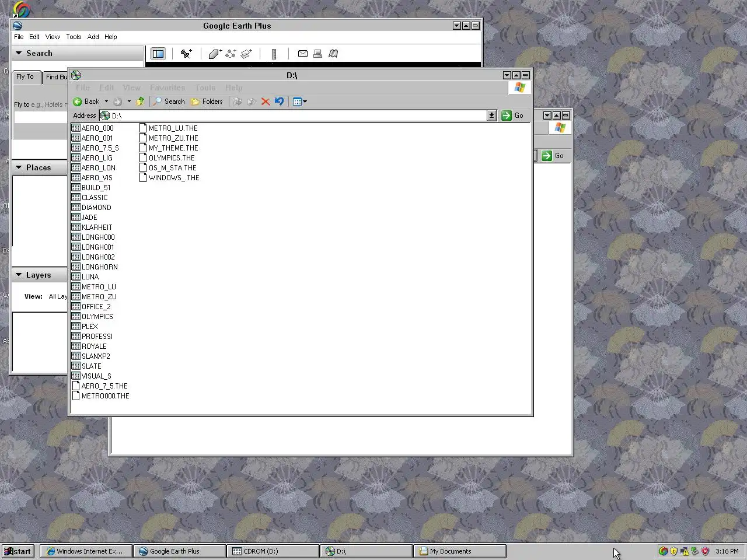Select the AERO_7_5.THE file
Viewport: 747px width, 560px height.
coord(100,386)
